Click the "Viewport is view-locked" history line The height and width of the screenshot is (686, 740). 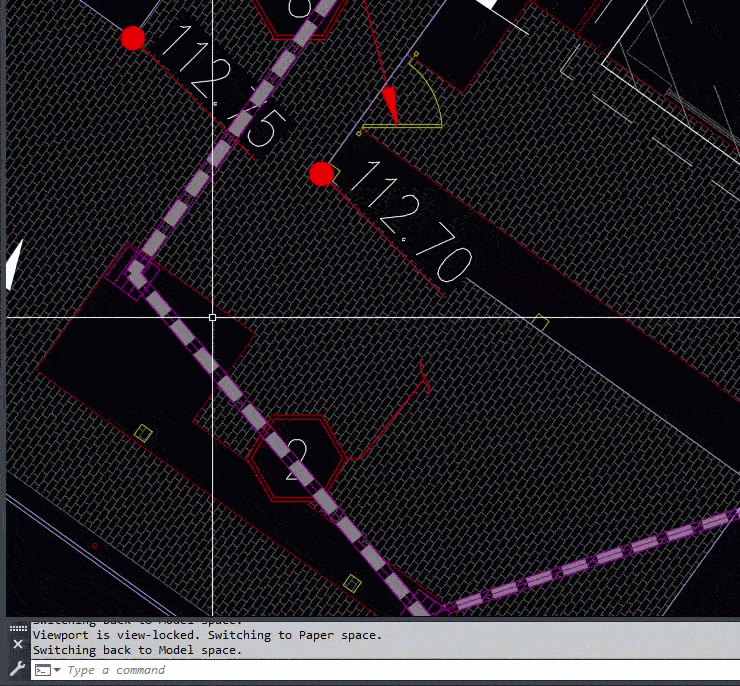(207, 635)
